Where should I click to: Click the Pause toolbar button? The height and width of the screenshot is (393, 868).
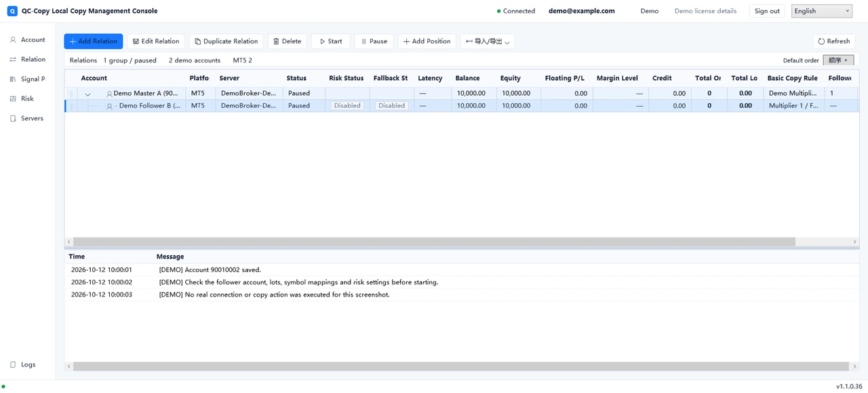pyautogui.click(x=374, y=41)
